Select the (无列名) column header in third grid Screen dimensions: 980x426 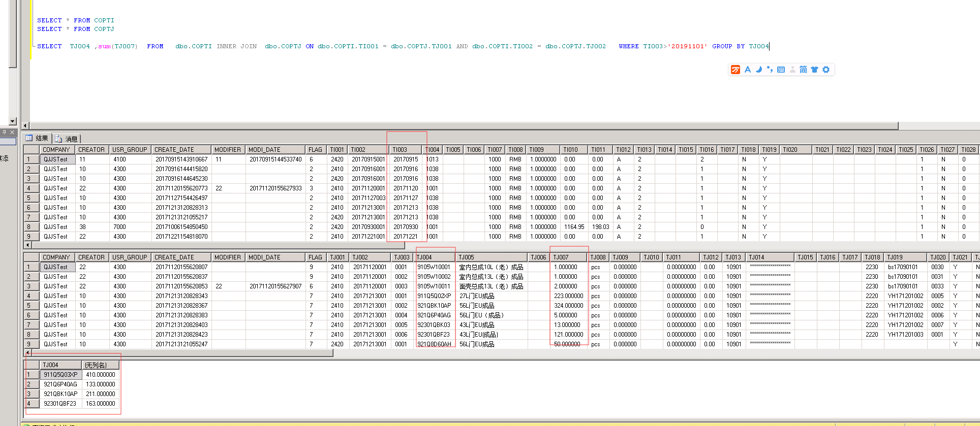pyautogui.click(x=101, y=365)
